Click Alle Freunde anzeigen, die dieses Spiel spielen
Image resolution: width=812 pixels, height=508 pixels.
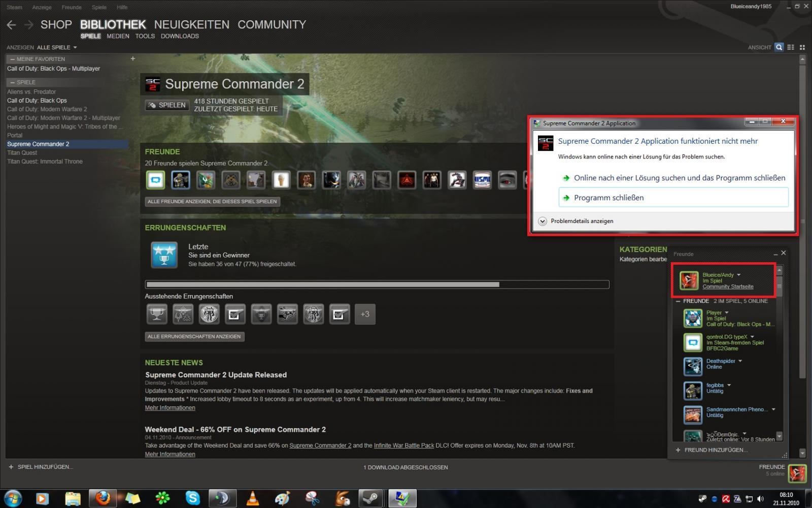212,202
